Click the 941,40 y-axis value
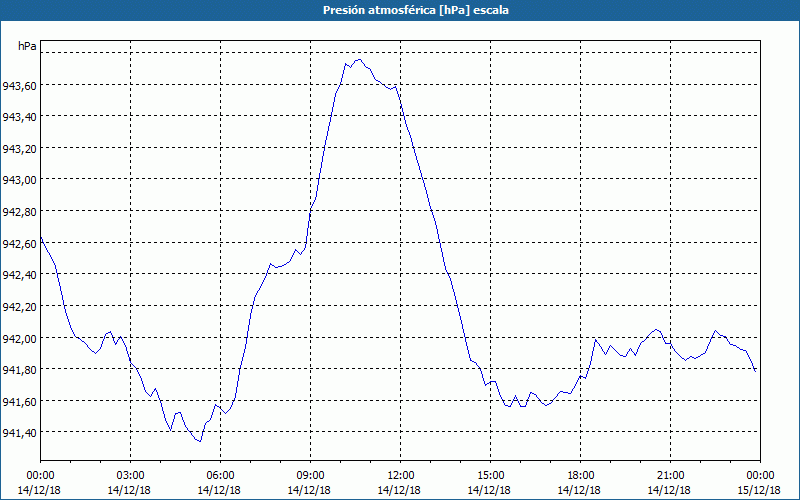This screenshot has height=500, width=800. pos(19,433)
